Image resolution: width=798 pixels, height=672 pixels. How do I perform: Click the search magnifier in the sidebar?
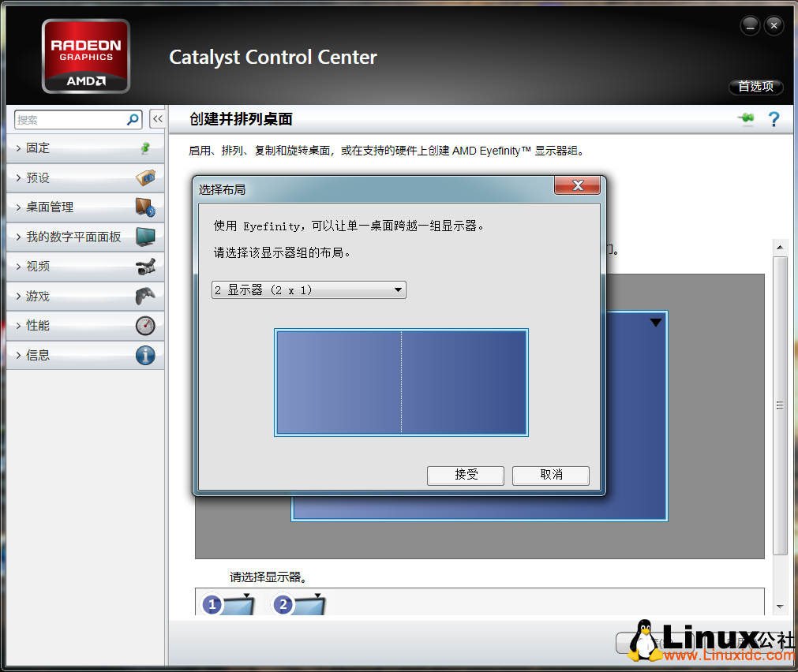point(133,118)
